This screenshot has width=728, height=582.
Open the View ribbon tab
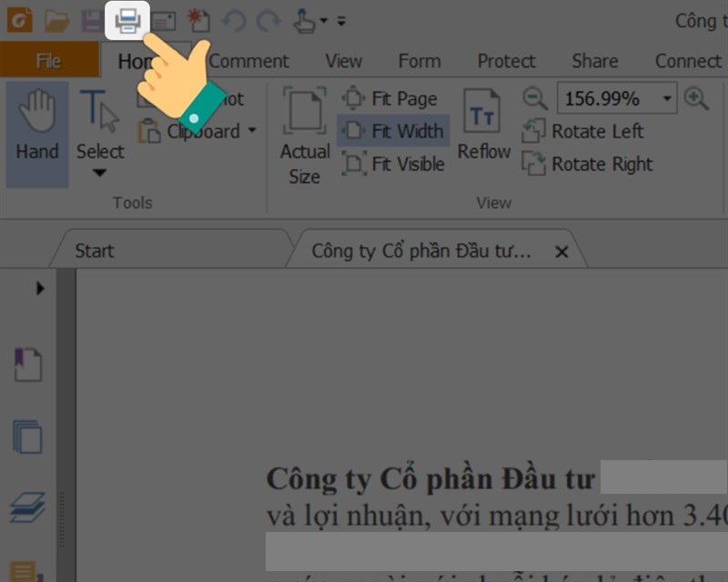point(344,61)
